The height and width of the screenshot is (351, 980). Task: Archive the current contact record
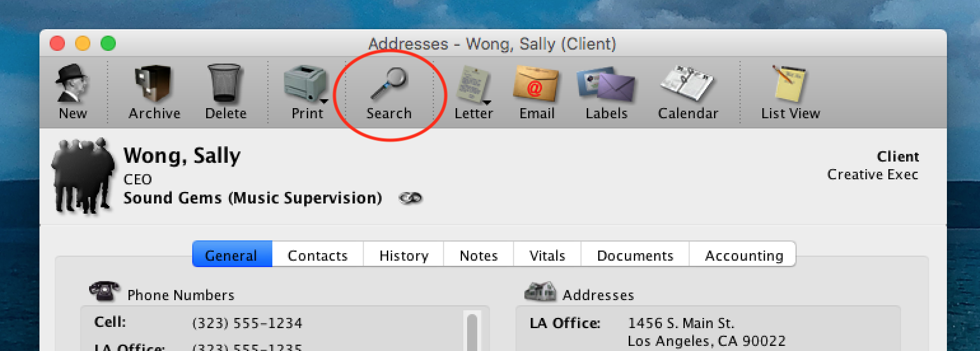coord(154,85)
